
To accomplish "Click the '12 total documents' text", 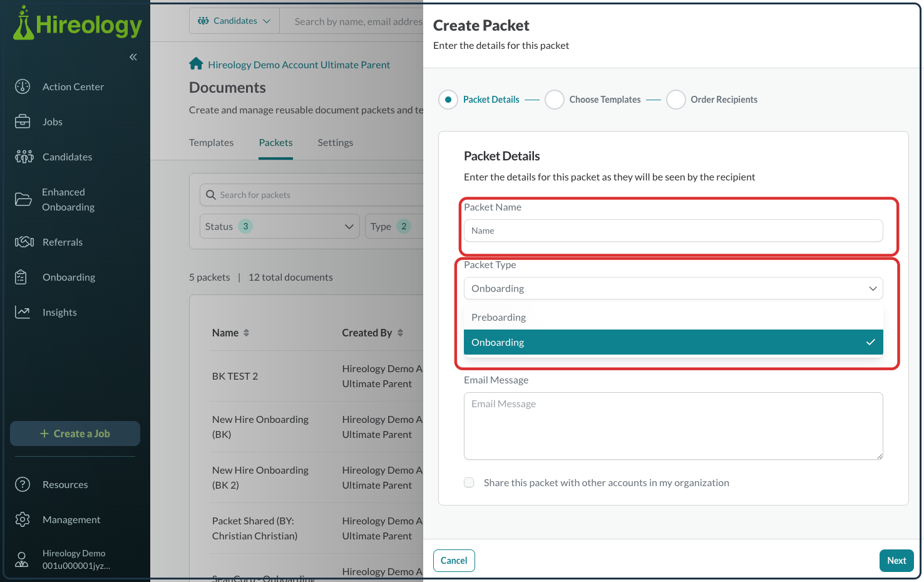I will point(290,277).
